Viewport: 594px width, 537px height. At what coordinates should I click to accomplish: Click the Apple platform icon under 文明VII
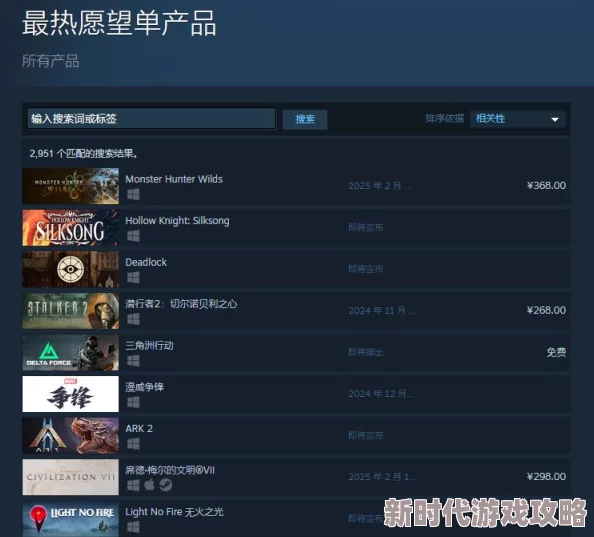coord(149,485)
